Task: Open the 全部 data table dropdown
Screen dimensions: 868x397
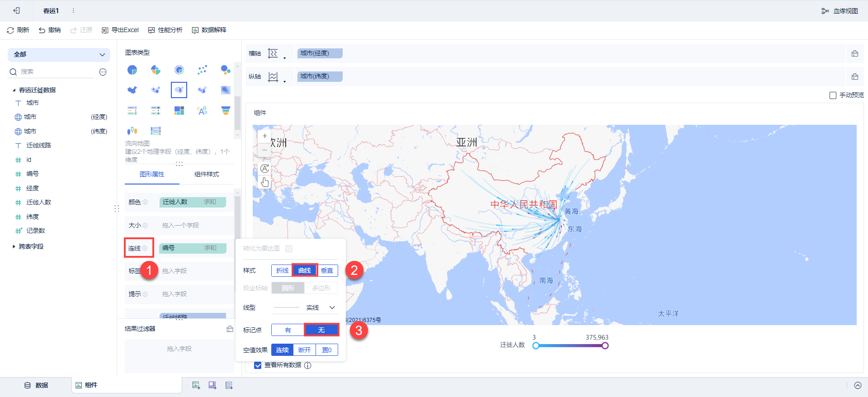Action: point(59,55)
